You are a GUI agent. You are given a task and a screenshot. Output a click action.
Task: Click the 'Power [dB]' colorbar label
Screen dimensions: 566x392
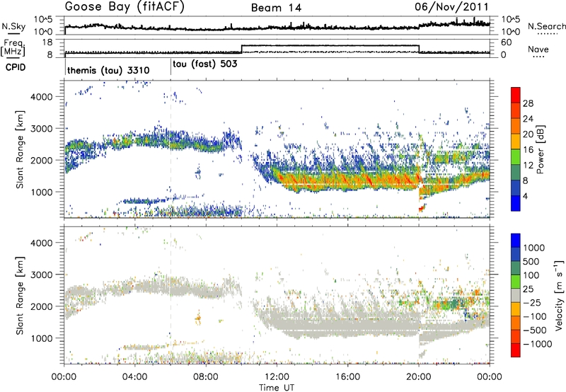pos(541,149)
